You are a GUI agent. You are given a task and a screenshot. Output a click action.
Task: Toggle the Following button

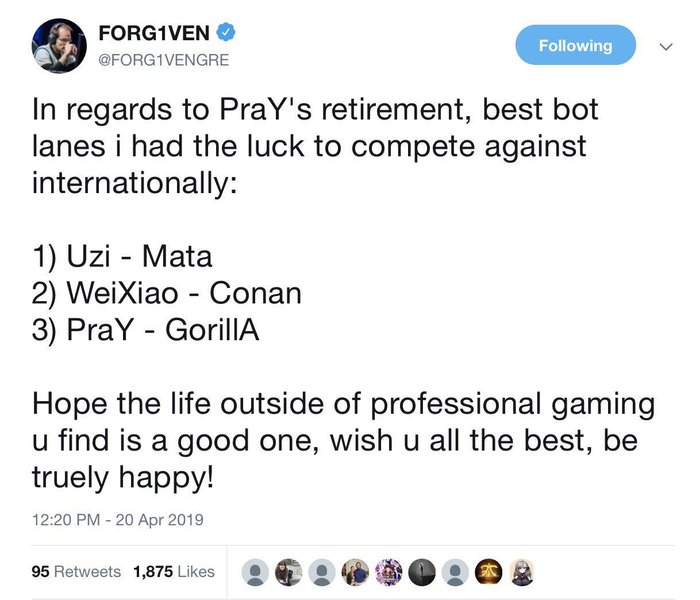point(575,45)
